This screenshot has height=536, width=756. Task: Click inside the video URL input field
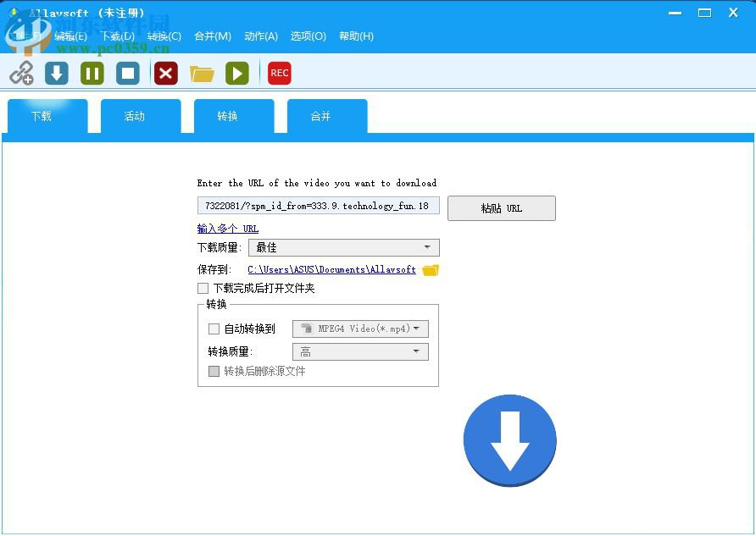pyautogui.click(x=318, y=206)
